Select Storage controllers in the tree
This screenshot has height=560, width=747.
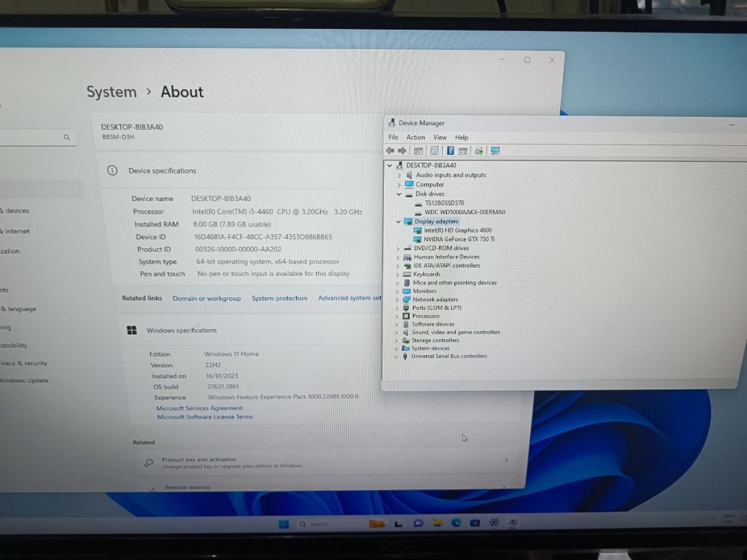point(435,340)
